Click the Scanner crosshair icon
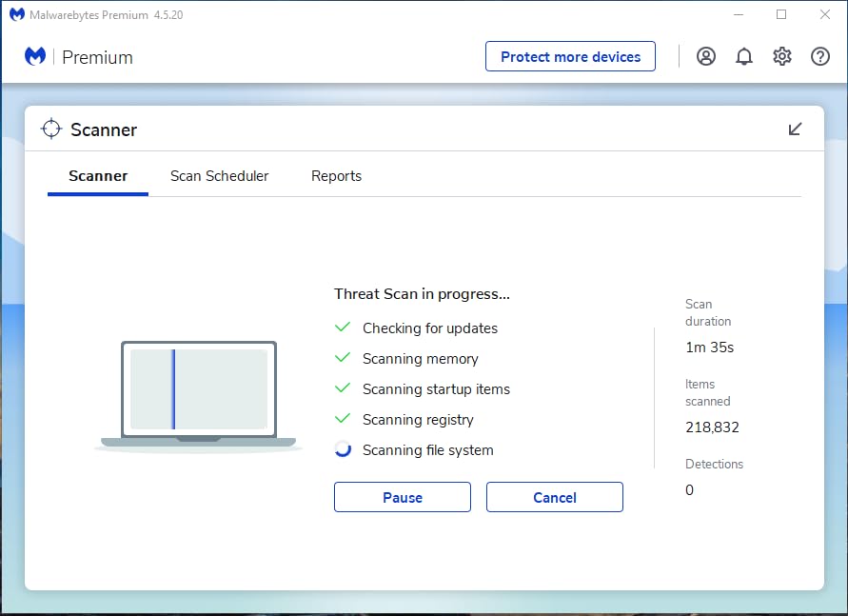 (x=50, y=128)
